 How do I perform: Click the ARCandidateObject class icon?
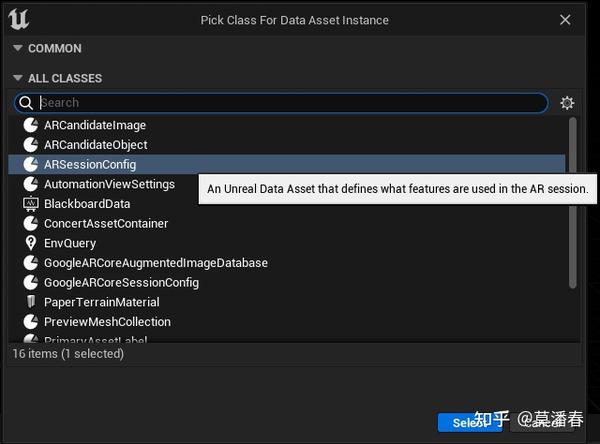[x=31, y=145]
